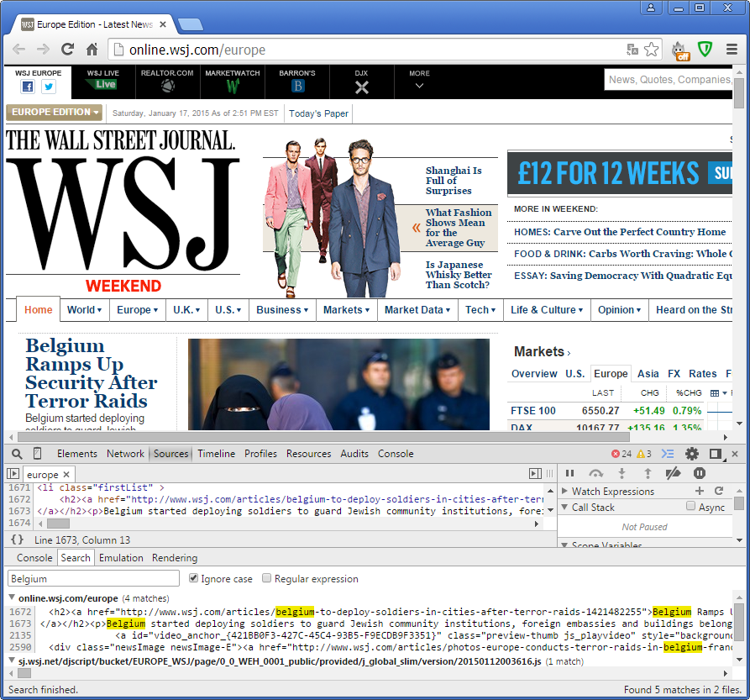The width and height of the screenshot is (750, 700).
Task: Pretty print source with braces icon
Action: tap(17, 539)
